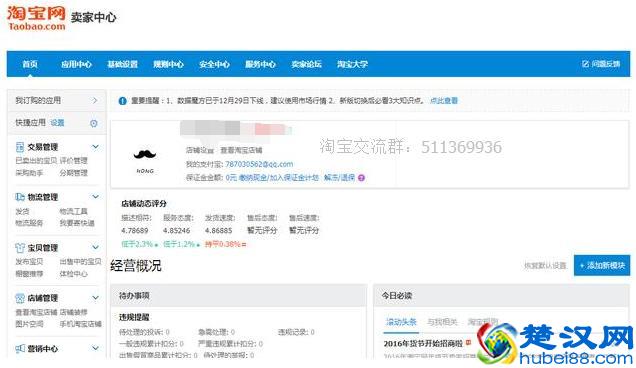The height and width of the screenshot is (368, 636).
Task: Expand 我订购的应用 arrow
Action: click(95, 100)
